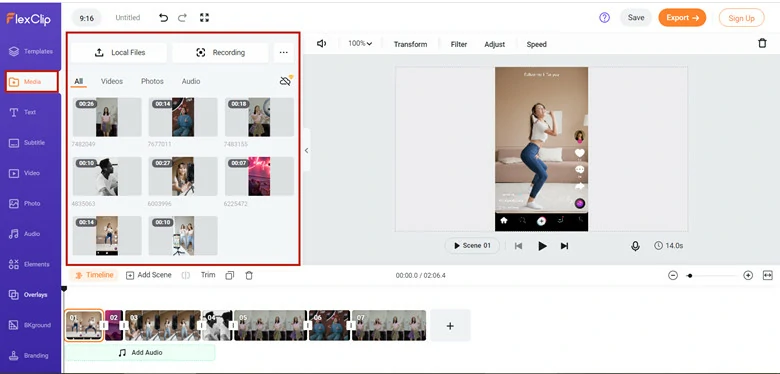Start a Recording
The image size is (780, 374).
pyautogui.click(x=220, y=53)
